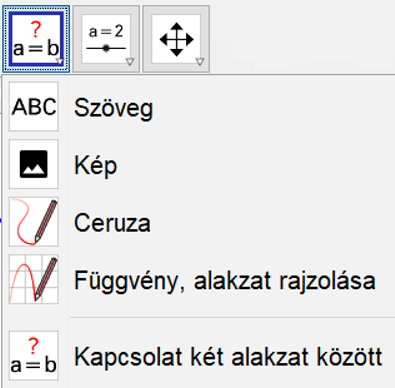
Task: Choose the Kép menu entry
Action: (x=95, y=165)
